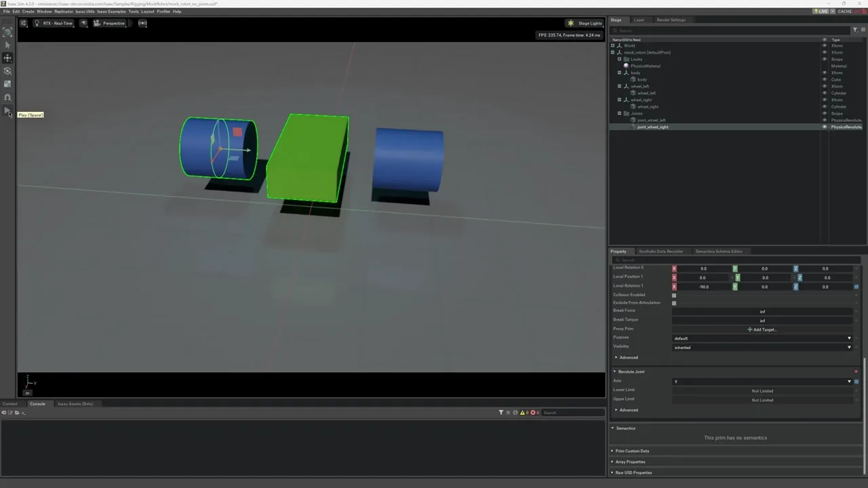The image size is (868, 488).
Task: Expand Raw USD Properties section
Action: pos(633,472)
